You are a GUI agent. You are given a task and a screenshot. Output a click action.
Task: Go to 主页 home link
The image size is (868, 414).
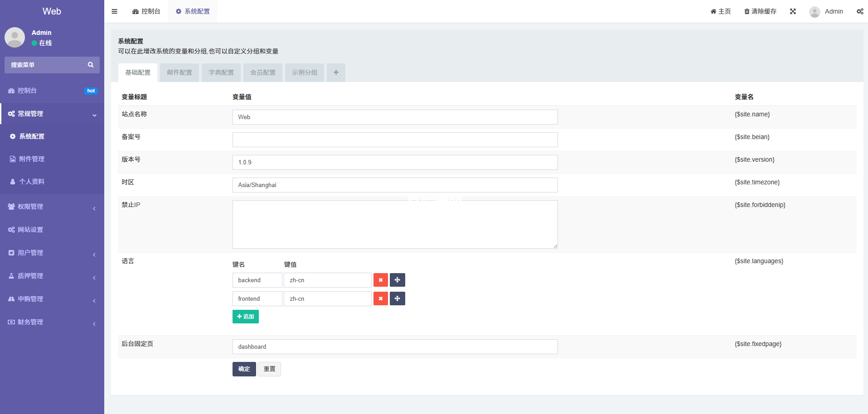click(721, 11)
